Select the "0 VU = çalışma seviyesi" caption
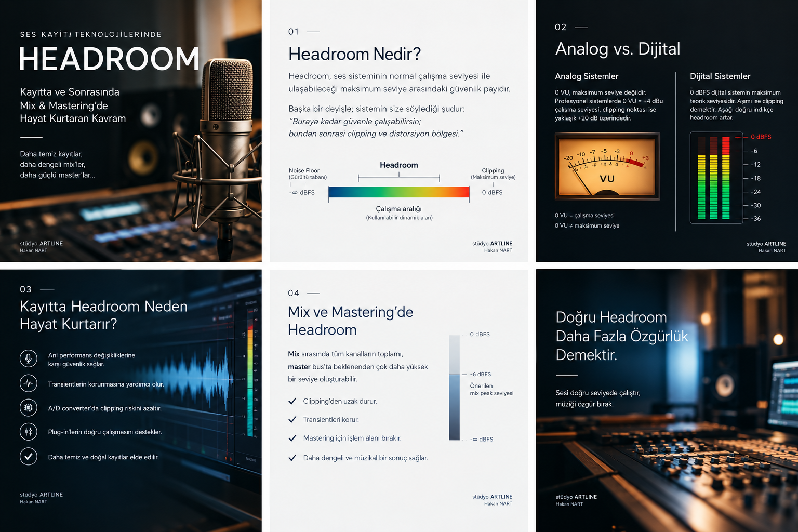The image size is (798, 532). [x=584, y=216]
